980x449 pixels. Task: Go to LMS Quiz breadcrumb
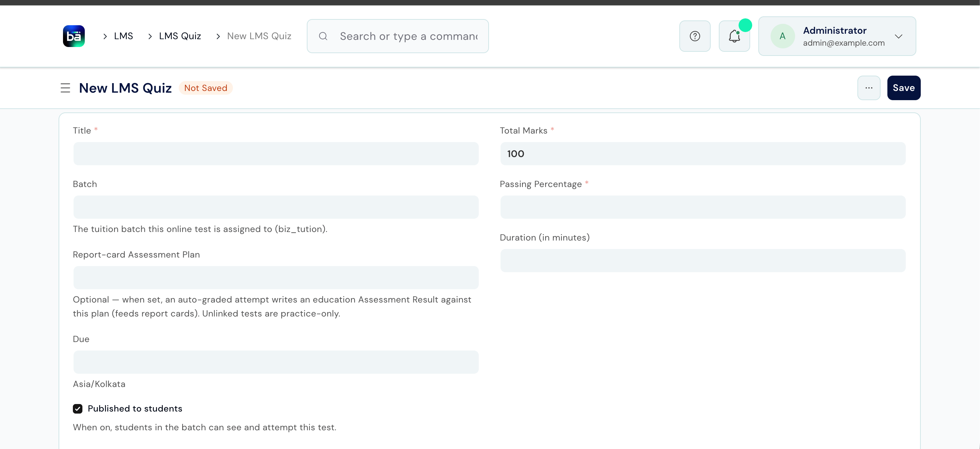180,36
